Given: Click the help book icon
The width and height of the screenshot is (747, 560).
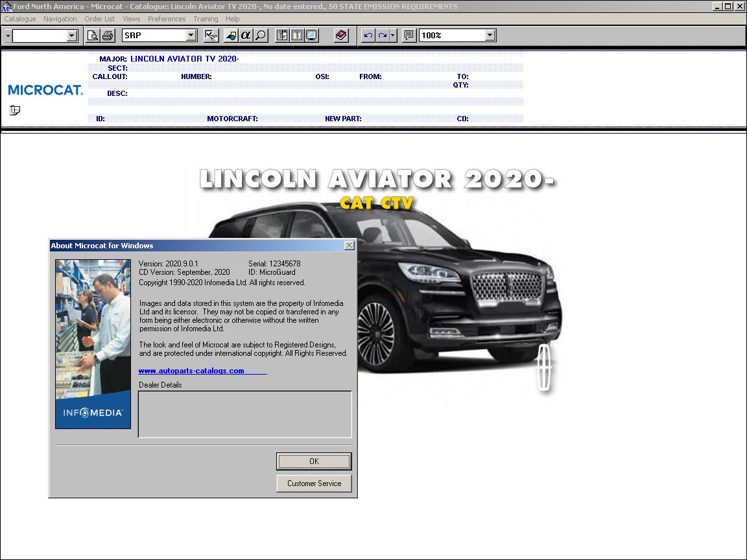Looking at the screenshot, I should pyautogui.click(x=341, y=35).
